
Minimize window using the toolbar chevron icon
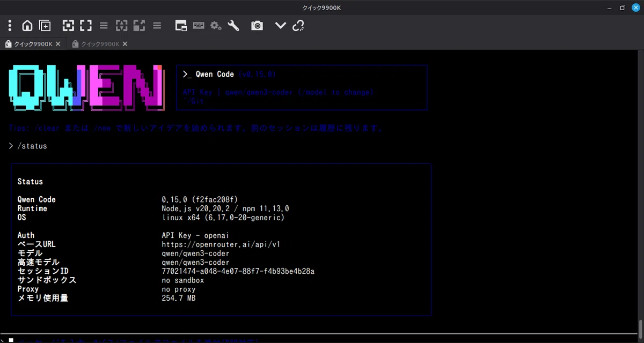[x=281, y=25]
